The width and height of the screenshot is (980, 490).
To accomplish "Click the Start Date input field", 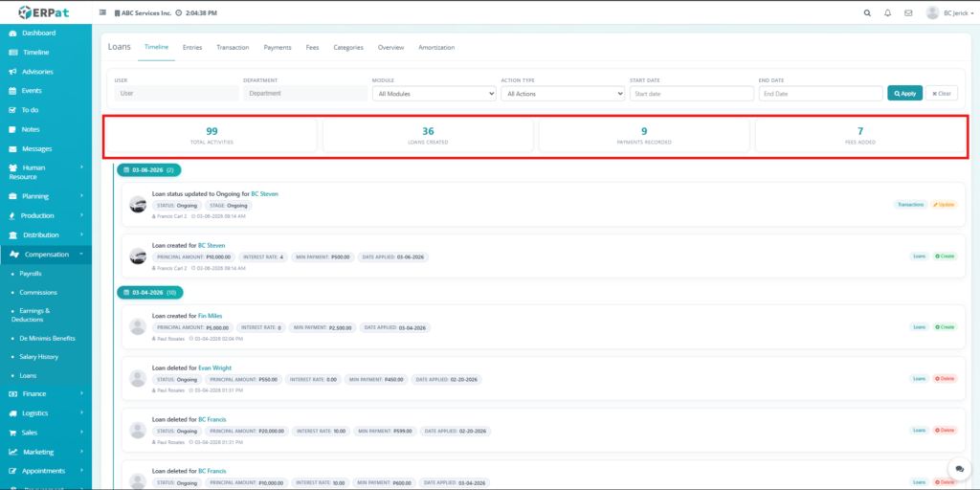I will [691, 94].
